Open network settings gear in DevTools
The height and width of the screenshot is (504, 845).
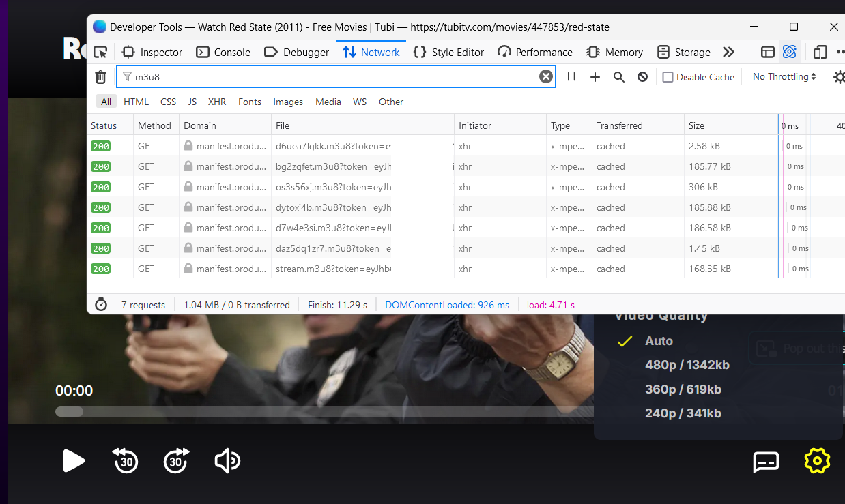(839, 77)
